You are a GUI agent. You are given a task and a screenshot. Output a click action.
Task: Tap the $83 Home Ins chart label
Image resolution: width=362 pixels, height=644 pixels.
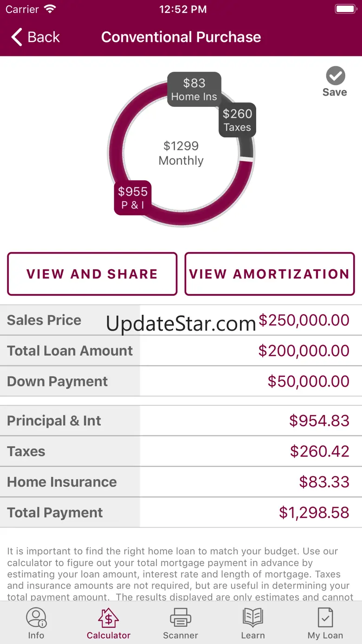[194, 89]
